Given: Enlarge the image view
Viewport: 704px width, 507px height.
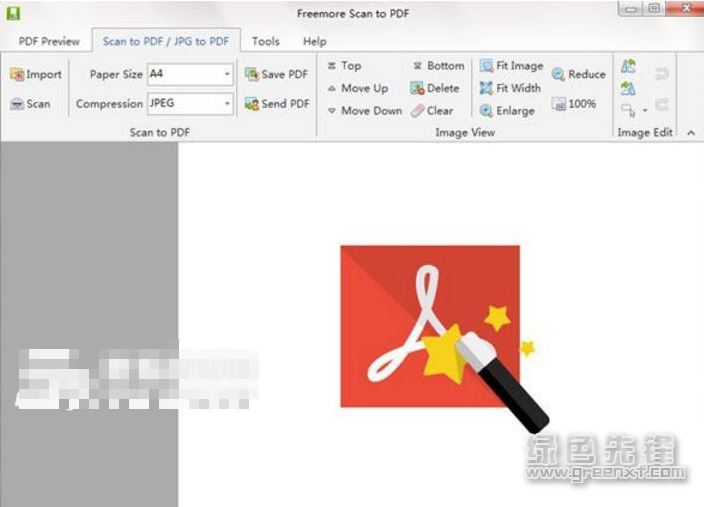Looking at the screenshot, I should click(x=507, y=110).
